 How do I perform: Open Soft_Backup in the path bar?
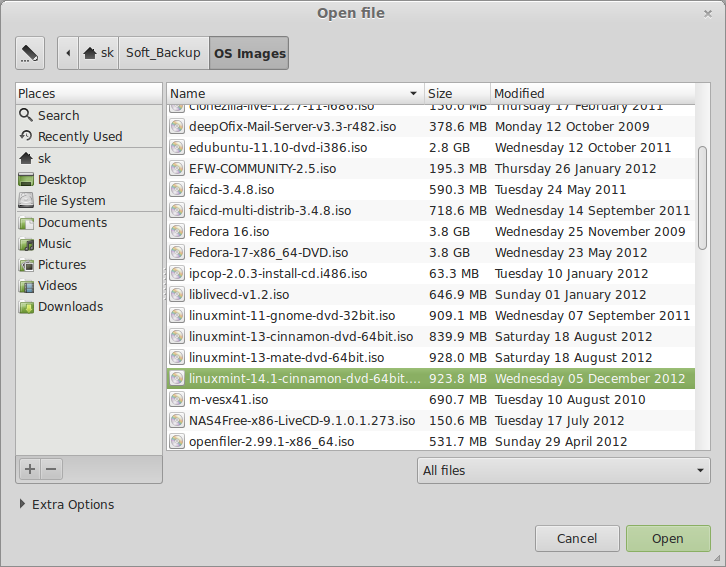click(163, 53)
